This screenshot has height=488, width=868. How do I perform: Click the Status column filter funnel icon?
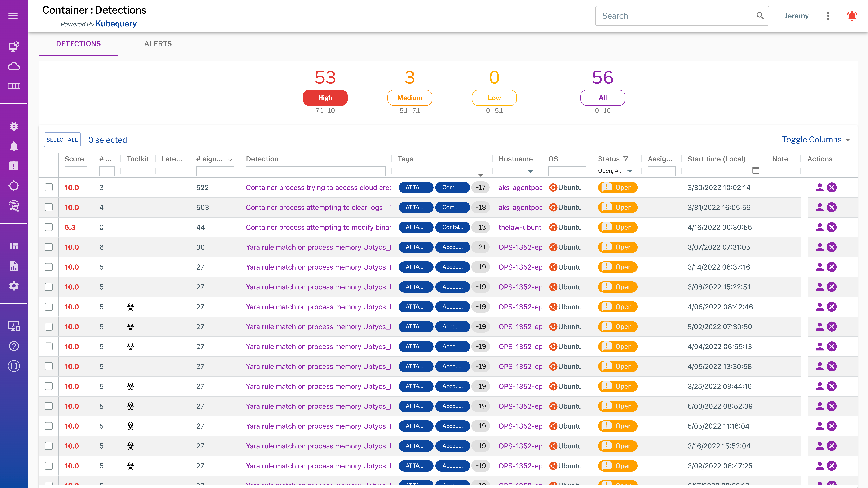pyautogui.click(x=626, y=159)
